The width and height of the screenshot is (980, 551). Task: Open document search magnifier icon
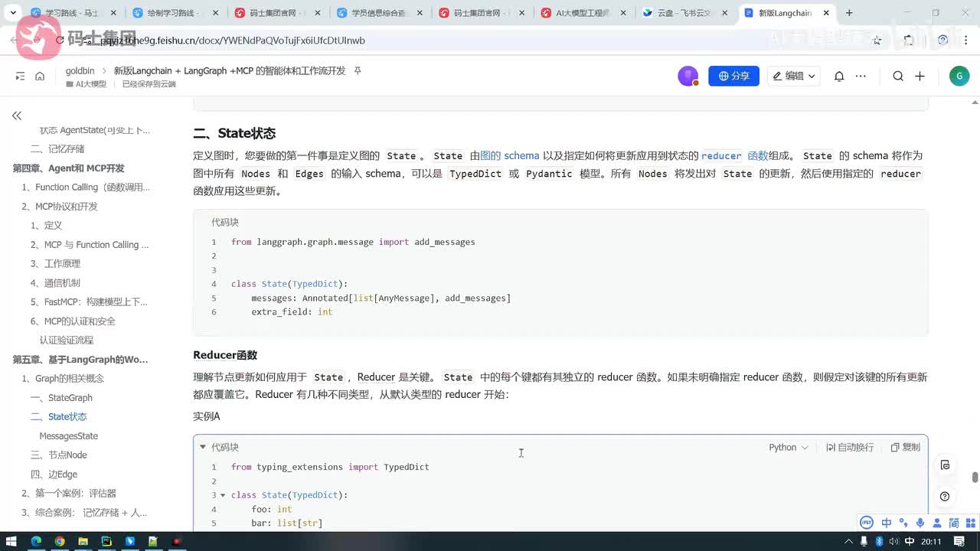tap(898, 76)
